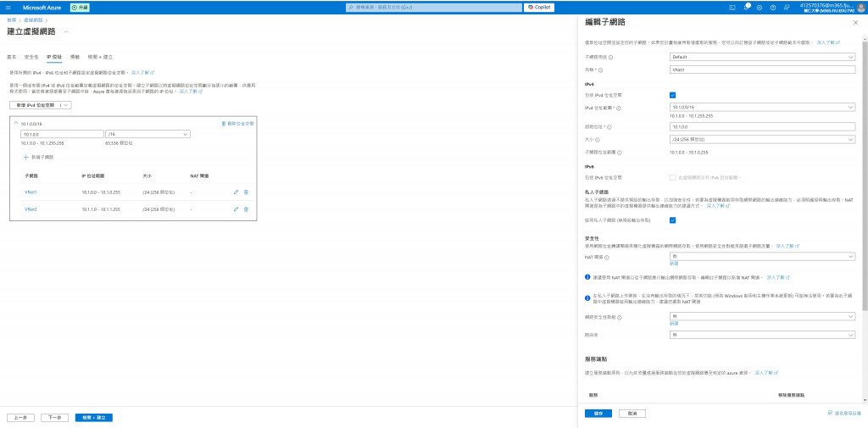Open the feedback icon in header
Screen dimensions: 868x428
tap(787, 8)
